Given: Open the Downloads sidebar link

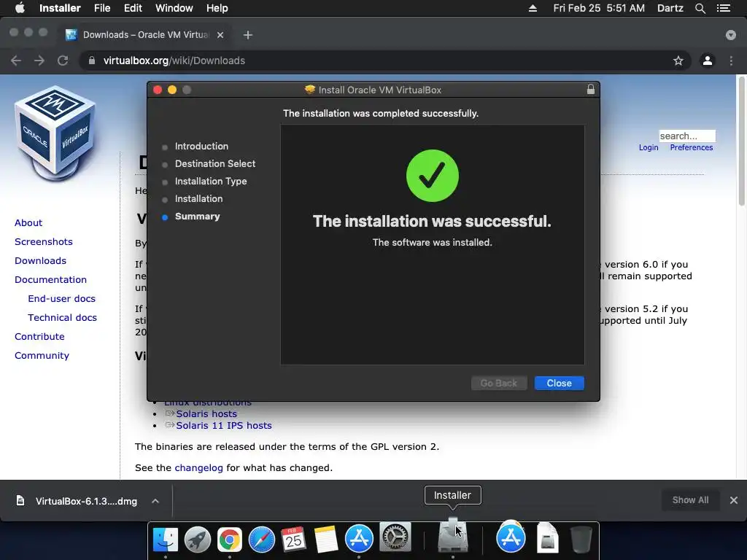Looking at the screenshot, I should 41,261.
